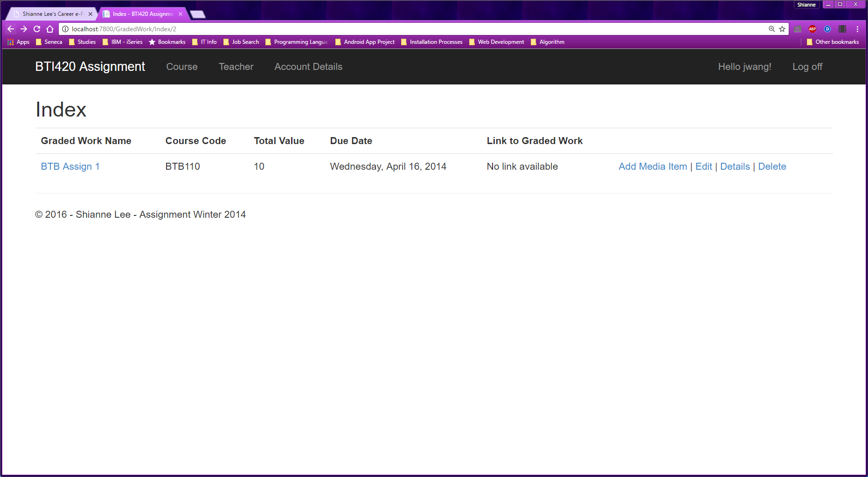Click the No link available cell
Viewport: 868px width, 477px height.
click(522, 166)
